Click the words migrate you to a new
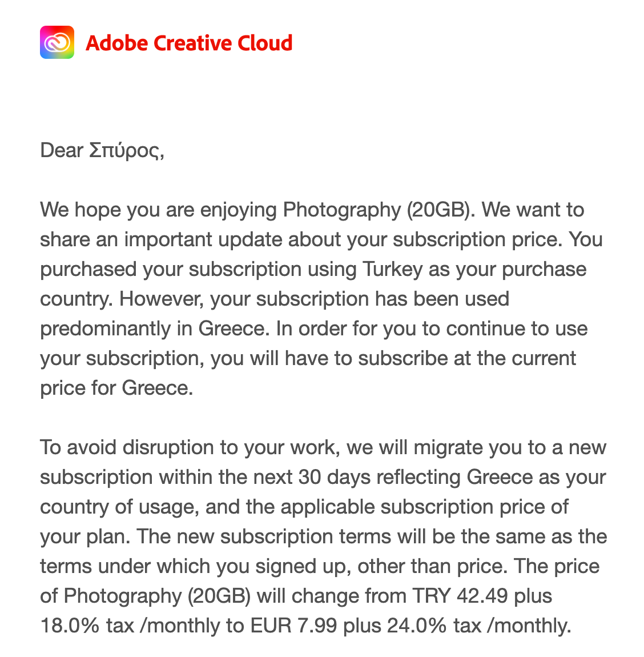 coord(510,447)
